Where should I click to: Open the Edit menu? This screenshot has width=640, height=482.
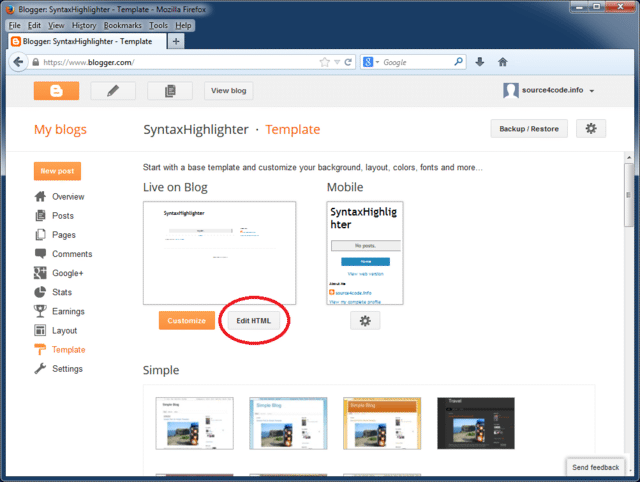tap(34, 26)
